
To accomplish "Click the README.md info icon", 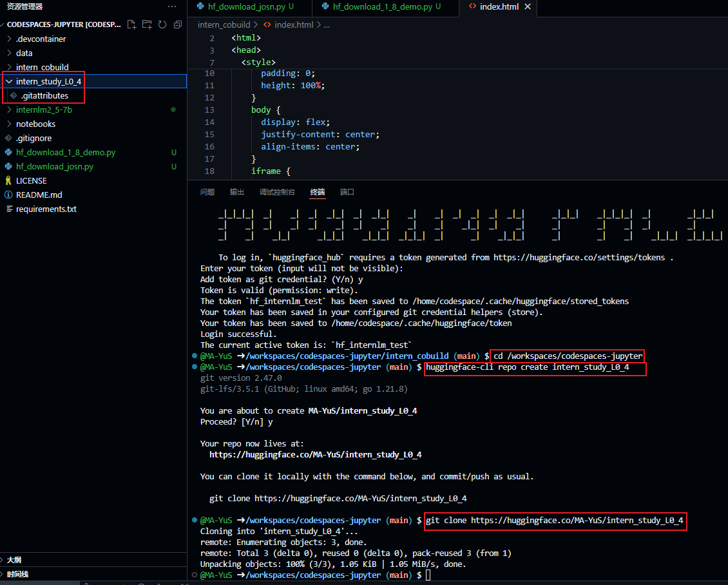I will (8, 195).
